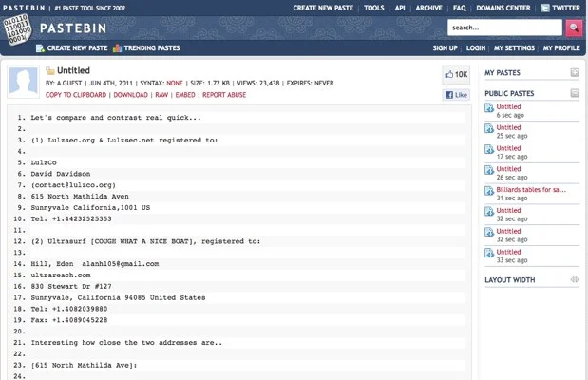588x380 pixels.
Task: Open Create New Paste in top menu
Action: pyautogui.click(x=323, y=8)
